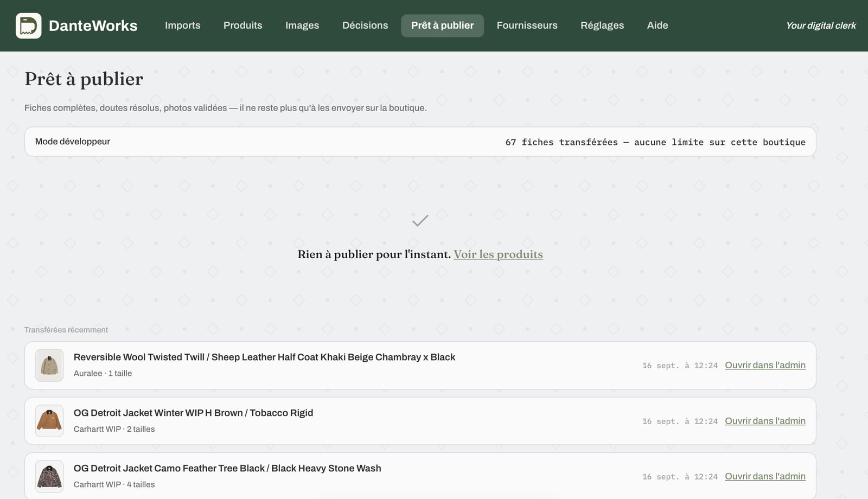The width and height of the screenshot is (868, 499).
Task: Click the Rien à publier pour l'instant message
Action: click(374, 254)
